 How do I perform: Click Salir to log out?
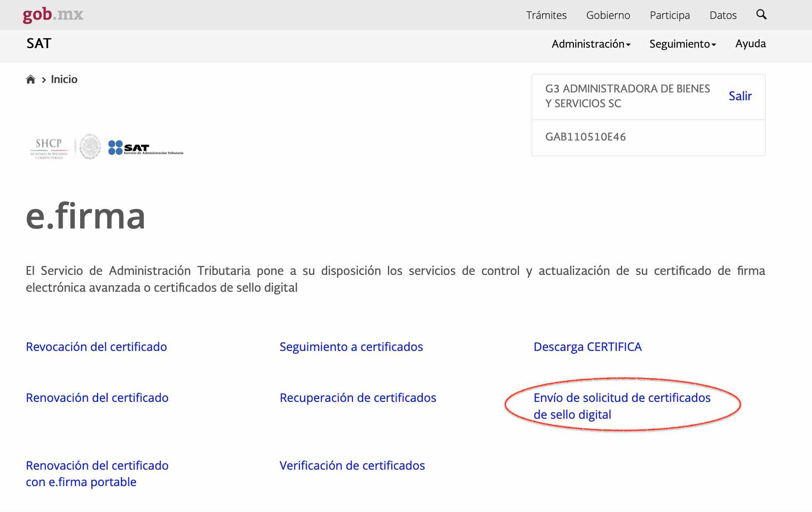(740, 96)
